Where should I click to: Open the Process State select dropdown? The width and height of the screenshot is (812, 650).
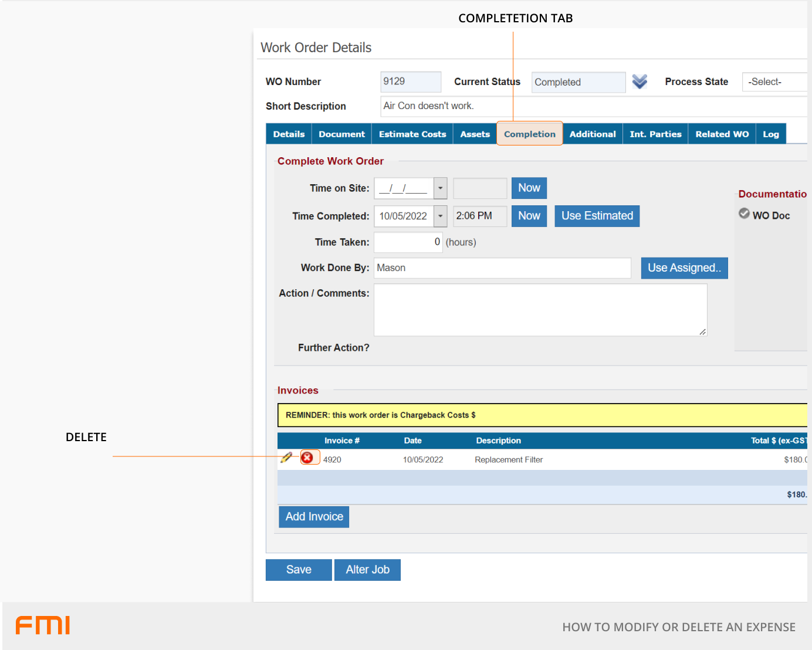click(x=774, y=82)
